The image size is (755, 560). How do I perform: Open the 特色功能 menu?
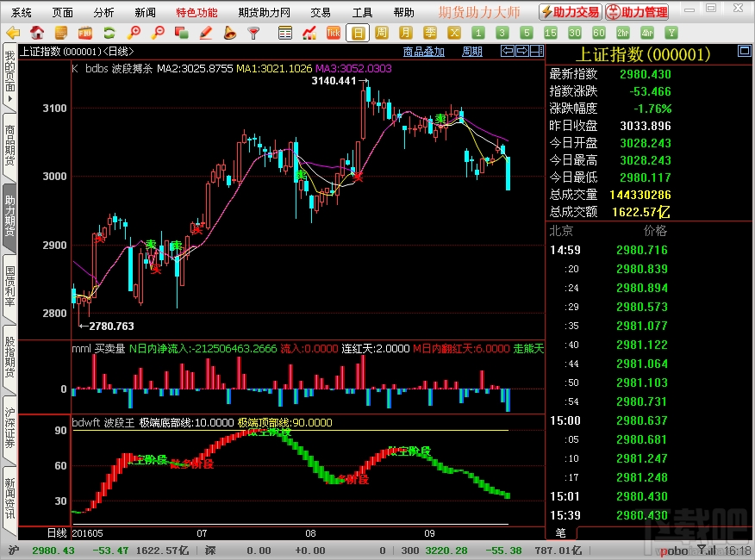197,13
